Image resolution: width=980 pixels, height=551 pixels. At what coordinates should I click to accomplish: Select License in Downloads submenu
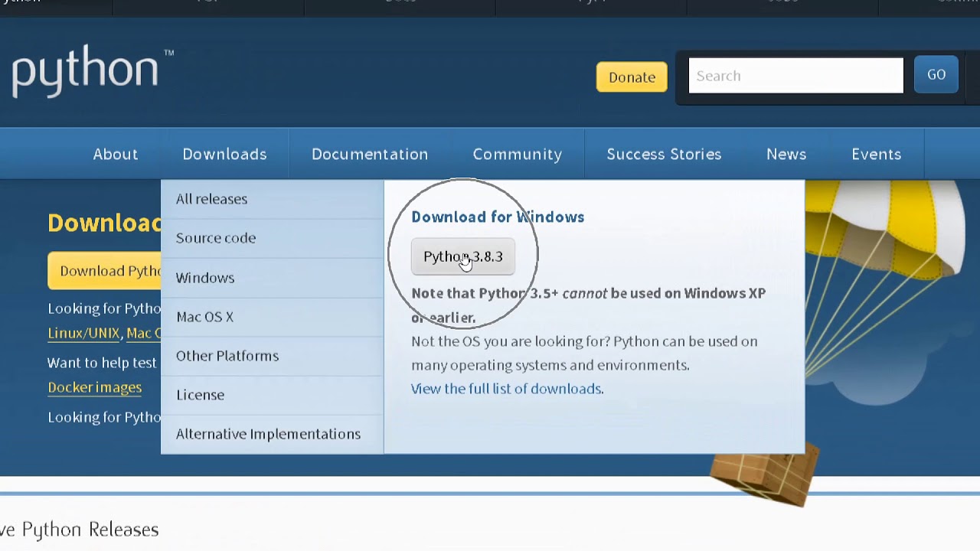tap(272, 395)
